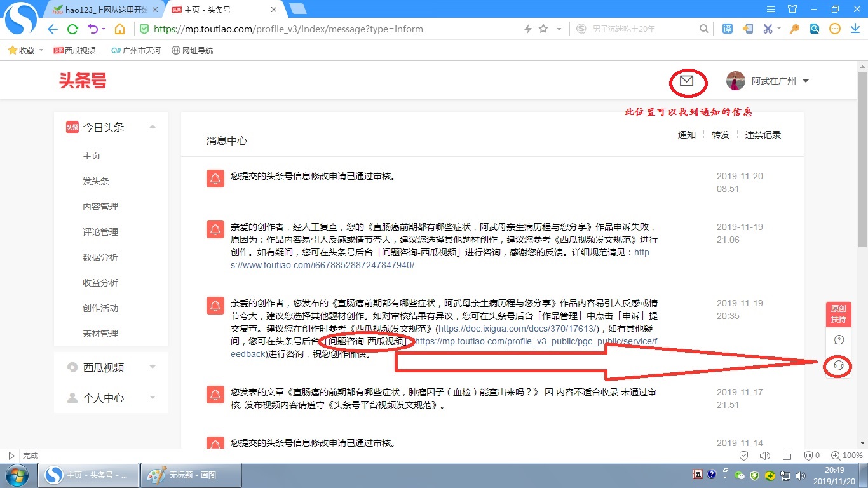The height and width of the screenshot is (488, 868).
Task: Click the headset customer-service icon on right edge
Action: (x=838, y=367)
